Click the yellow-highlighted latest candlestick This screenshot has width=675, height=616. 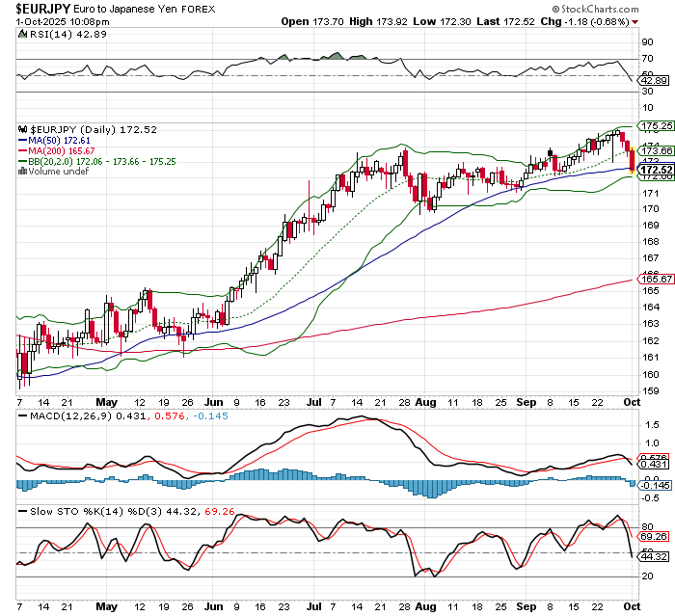(x=632, y=160)
